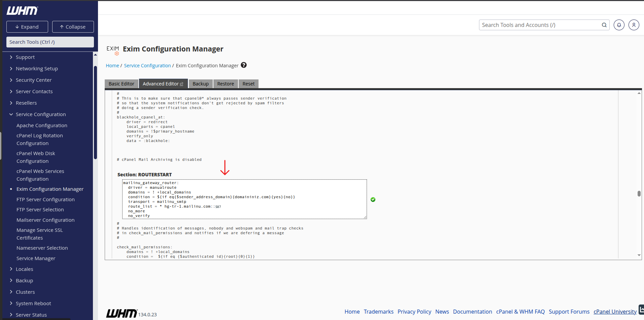644x320 pixels.
Task: Click the Expand all button
Action: (x=27, y=27)
